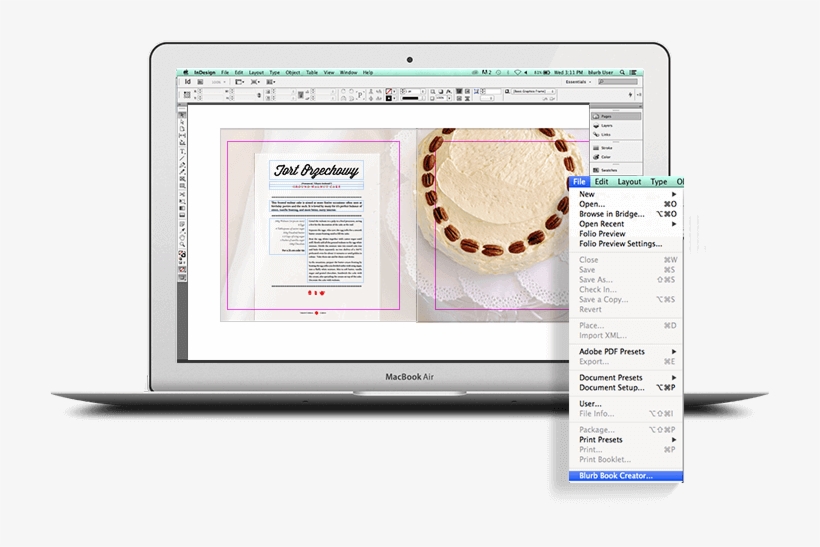Click the search field beside Essentials
Screen dimensions: 820x547
(618, 82)
